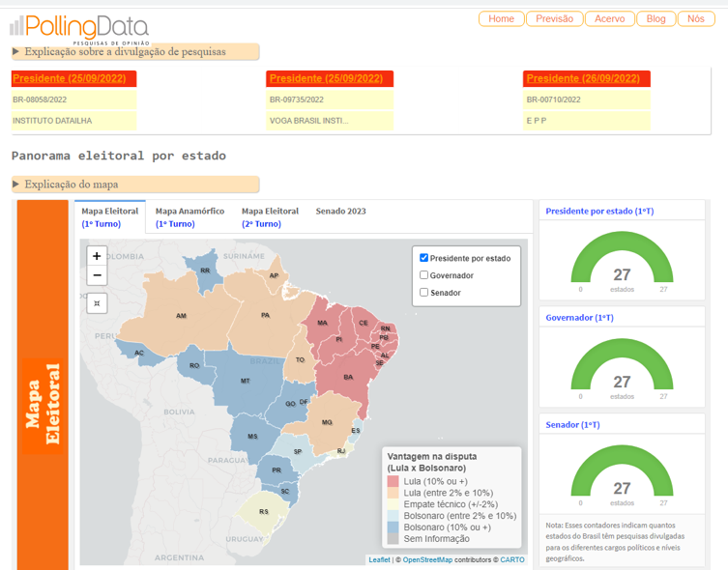Screen dimensions: 728x570
Task: Open the Senado 2023 tab
Action: (x=340, y=211)
